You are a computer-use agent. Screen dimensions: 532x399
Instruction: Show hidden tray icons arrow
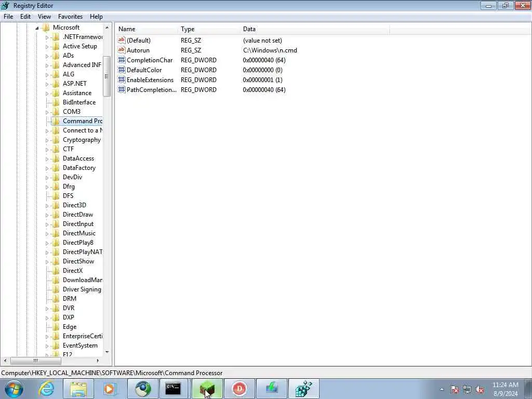442,390
